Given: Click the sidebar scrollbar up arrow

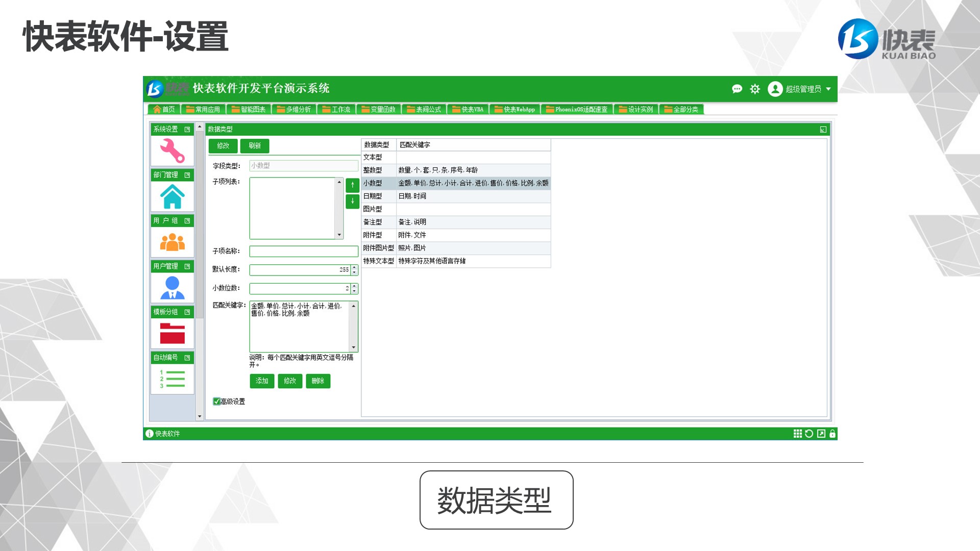Looking at the screenshot, I should pyautogui.click(x=200, y=127).
